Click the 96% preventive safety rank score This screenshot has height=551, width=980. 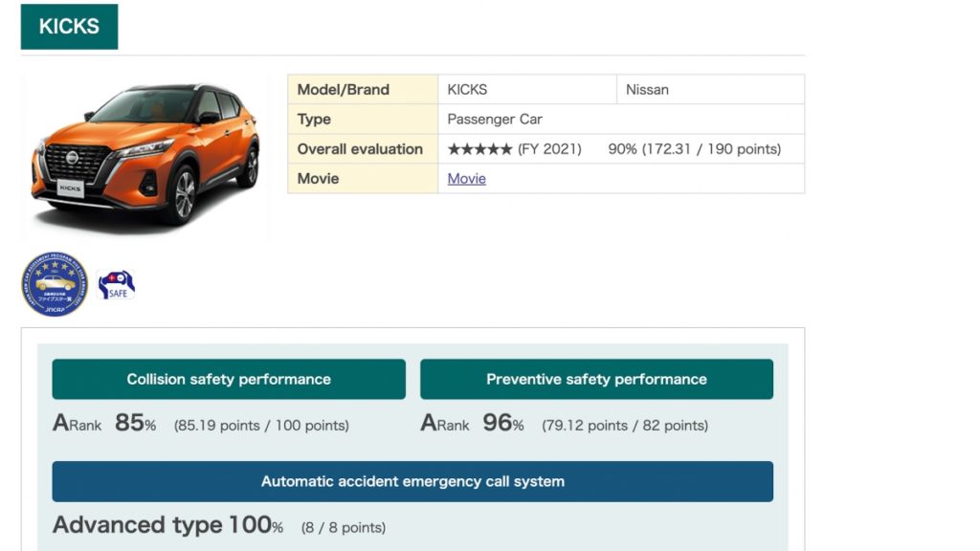(502, 423)
